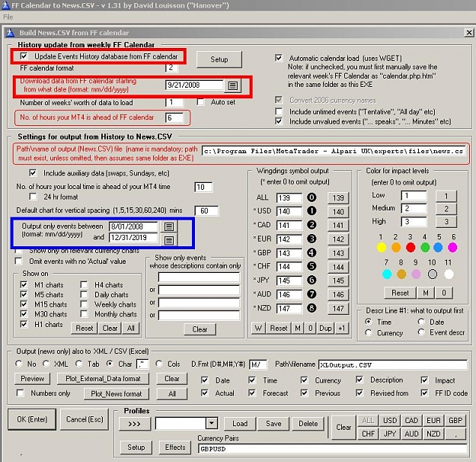Click the Currency Pairs field showing GBPUSD
Screen dimensions: 476x462
tap(332, 449)
